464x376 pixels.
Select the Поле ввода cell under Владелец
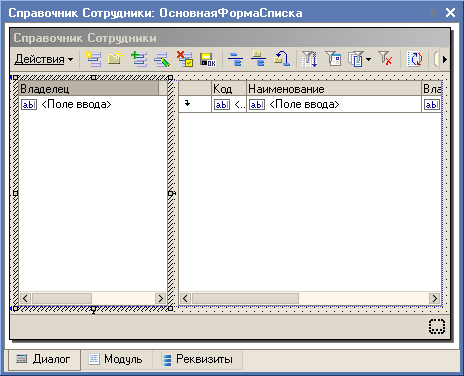93,105
